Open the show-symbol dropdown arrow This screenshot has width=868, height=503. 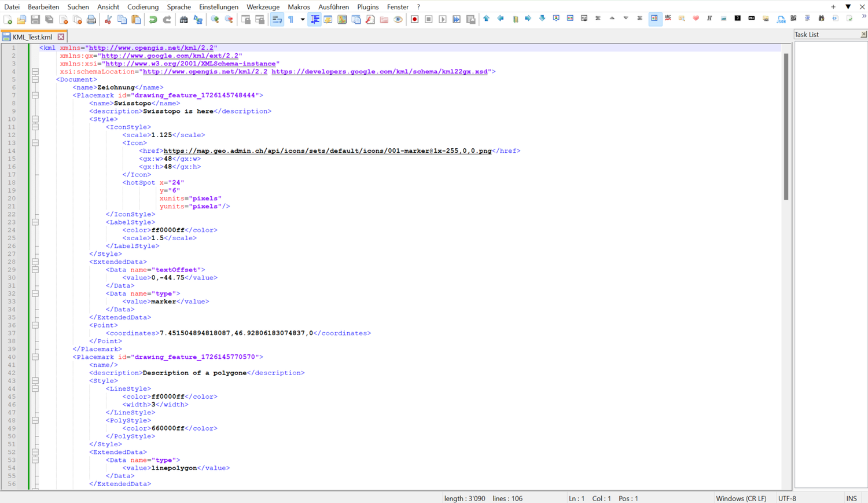(302, 19)
